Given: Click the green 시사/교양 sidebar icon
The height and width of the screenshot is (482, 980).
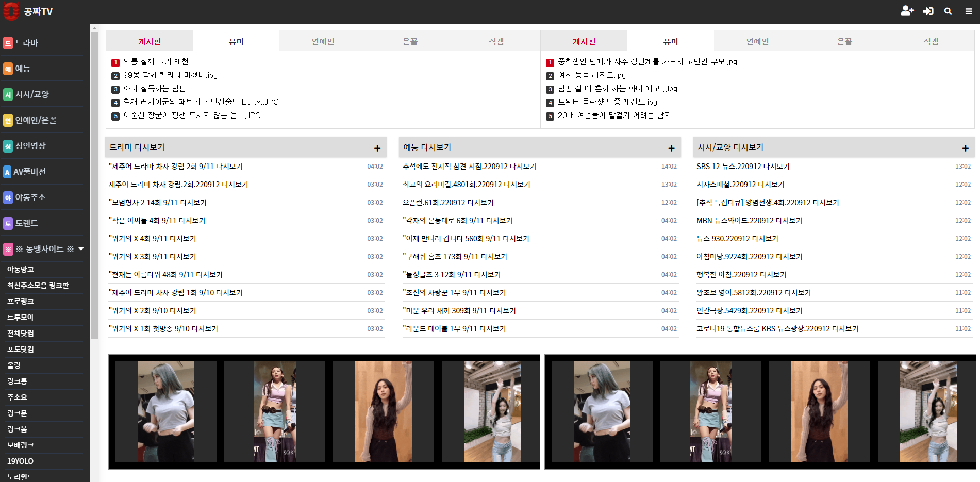Looking at the screenshot, I should pos(8,94).
